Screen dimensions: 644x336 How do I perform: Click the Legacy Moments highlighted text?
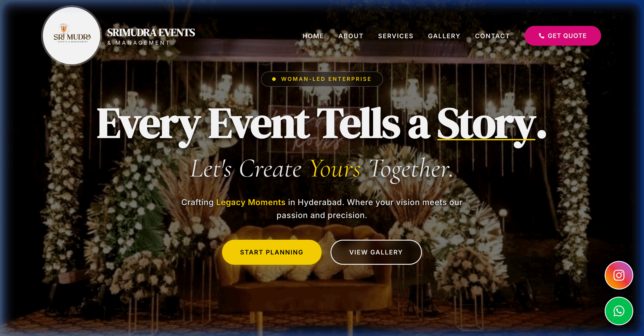point(250,202)
